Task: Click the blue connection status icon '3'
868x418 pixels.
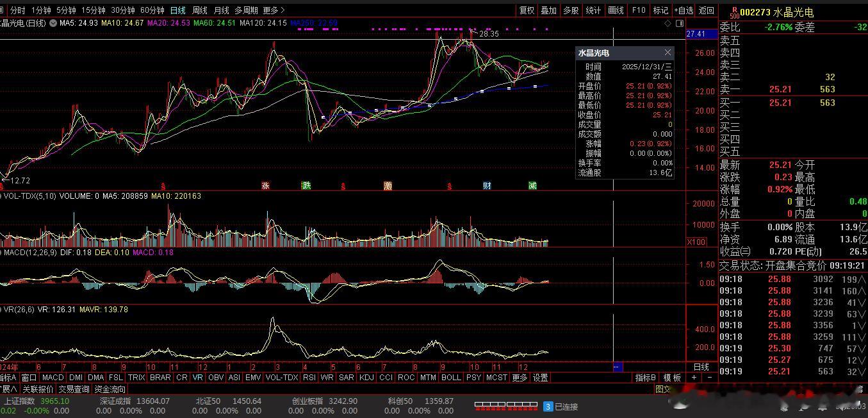Action: (548, 406)
